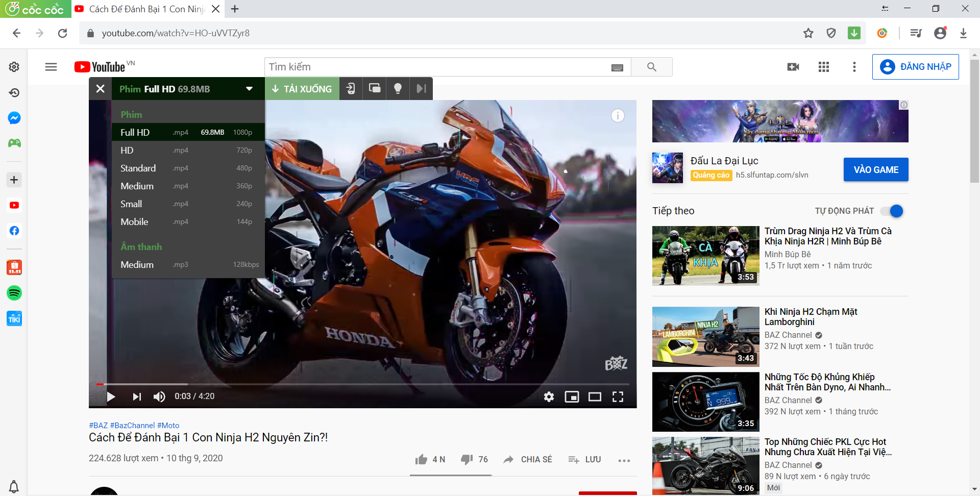Open the shield protection icon
The height and width of the screenshot is (496, 980).
click(831, 33)
